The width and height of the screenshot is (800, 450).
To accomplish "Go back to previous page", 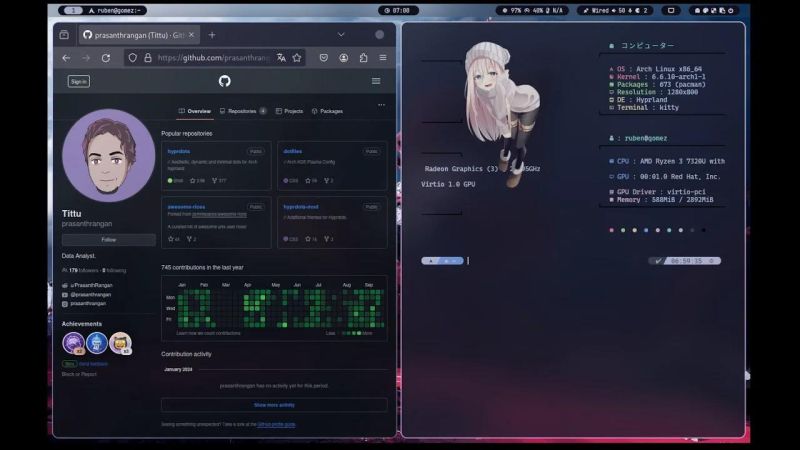I will [x=66, y=58].
